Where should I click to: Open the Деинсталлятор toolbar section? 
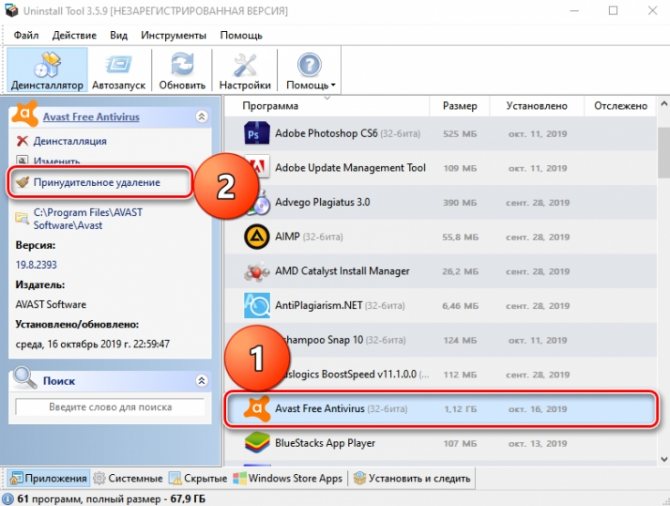coord(47,70)
